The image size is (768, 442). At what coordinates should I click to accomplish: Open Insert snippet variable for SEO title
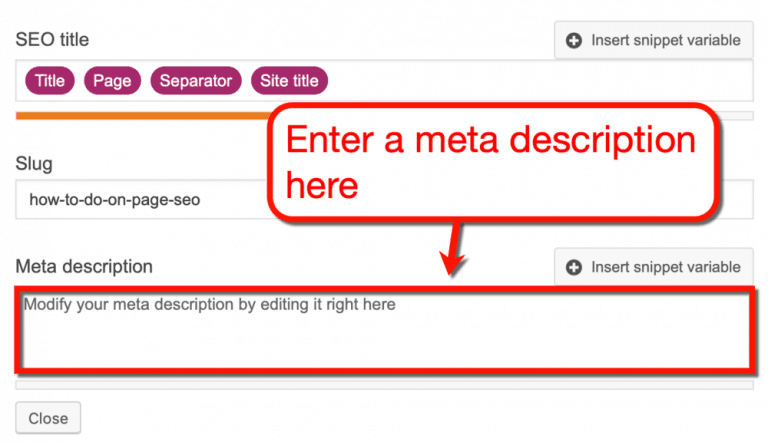pyautogui.click(x=653, y=41)
